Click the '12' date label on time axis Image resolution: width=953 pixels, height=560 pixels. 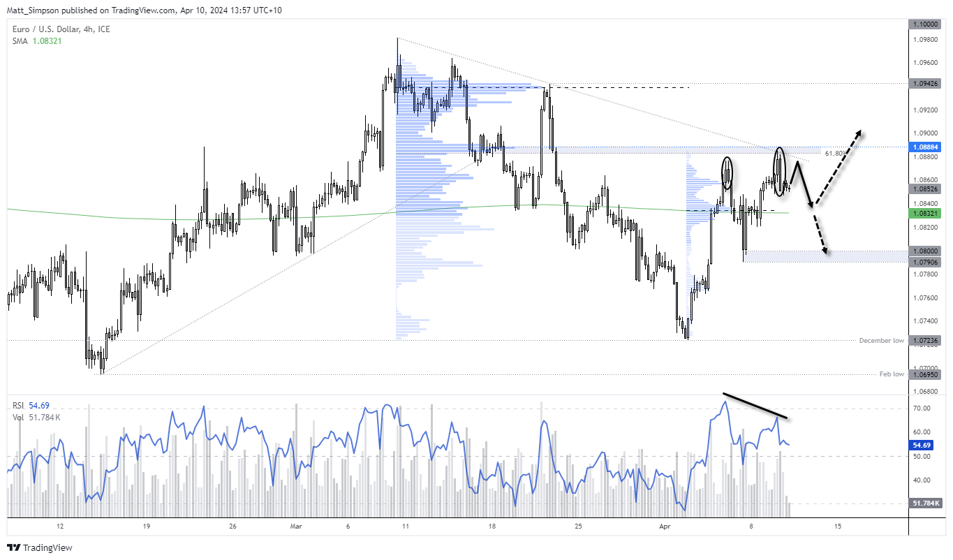click(x=60, y=525)
